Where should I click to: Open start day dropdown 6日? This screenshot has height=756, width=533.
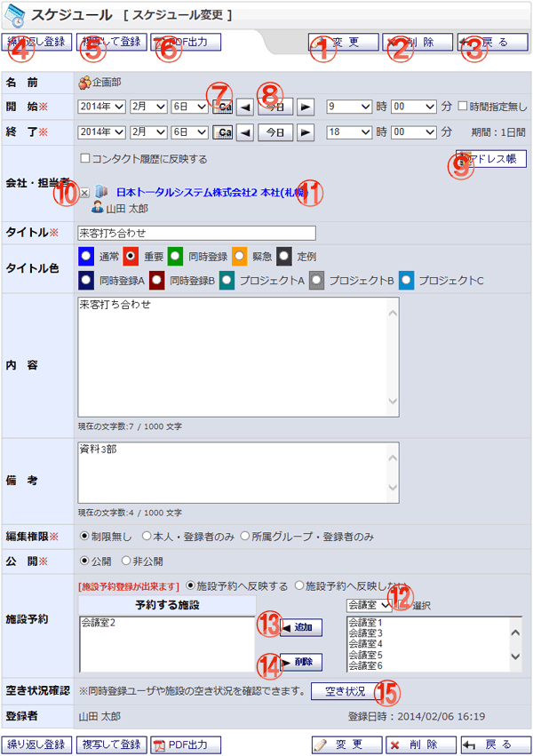point(189,107)
